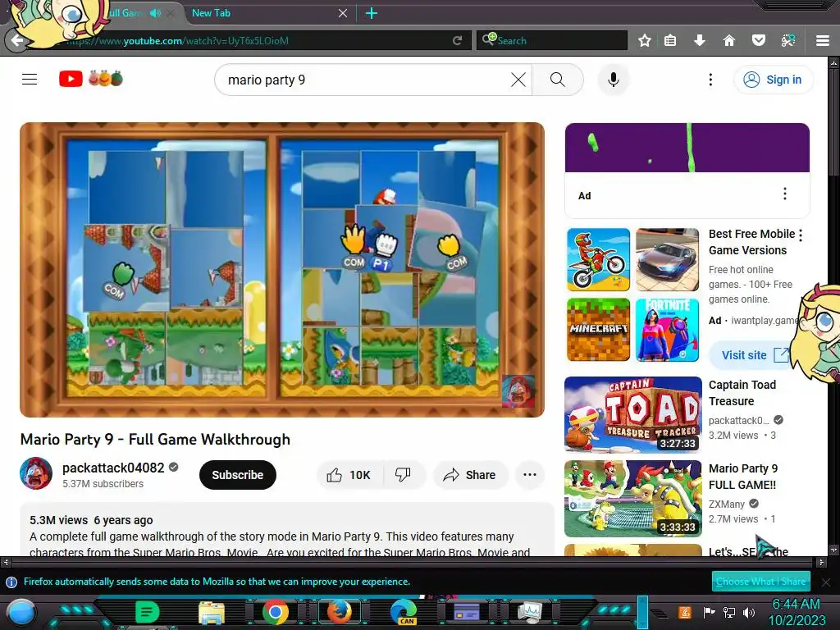Click the horizontal scrollbar at page bottom
This screenshot has width=840, height=630.
[x=413, y=562]
